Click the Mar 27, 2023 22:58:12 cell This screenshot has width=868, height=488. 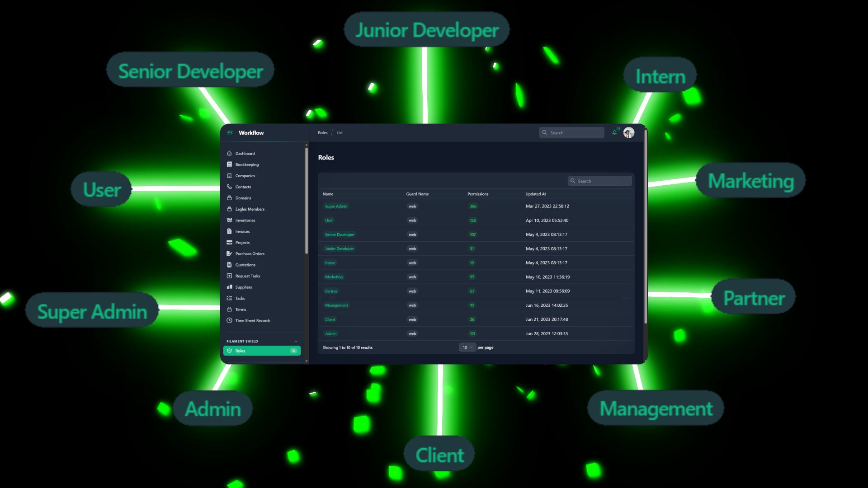tap(547, 206)
